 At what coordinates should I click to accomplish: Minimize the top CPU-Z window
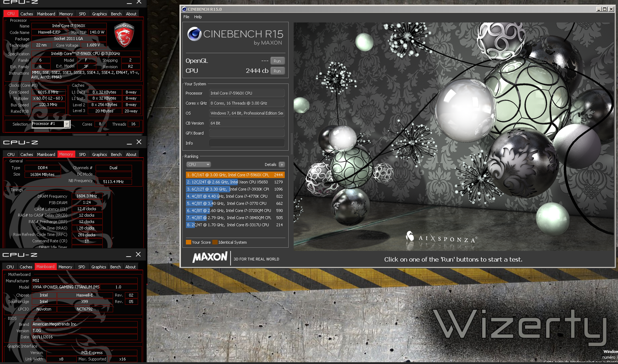coord(129,2)
